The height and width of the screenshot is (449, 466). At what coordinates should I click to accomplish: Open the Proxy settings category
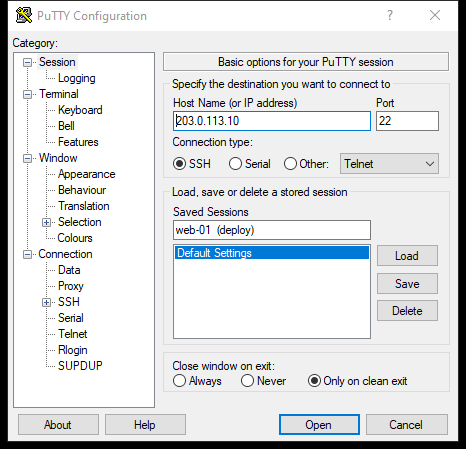[70, 286]
